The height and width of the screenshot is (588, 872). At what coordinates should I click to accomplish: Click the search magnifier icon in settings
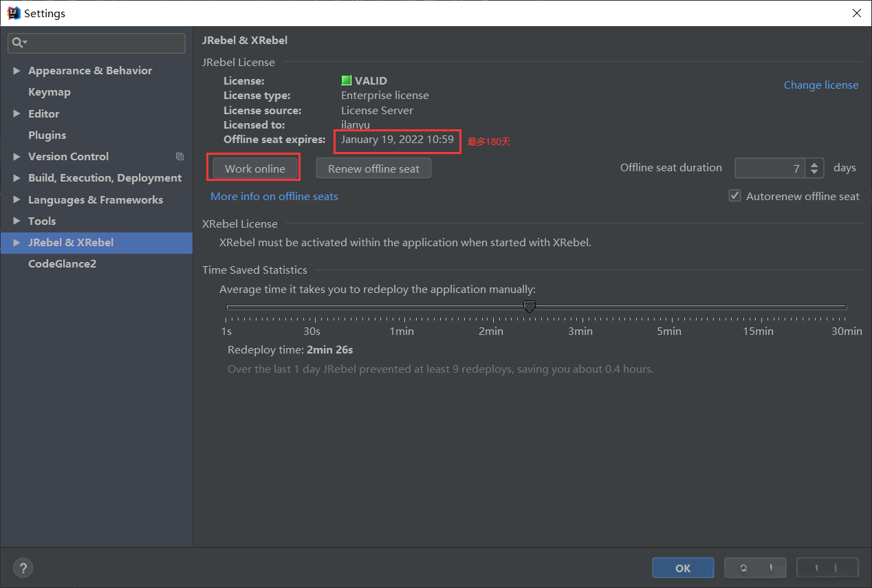19,43
